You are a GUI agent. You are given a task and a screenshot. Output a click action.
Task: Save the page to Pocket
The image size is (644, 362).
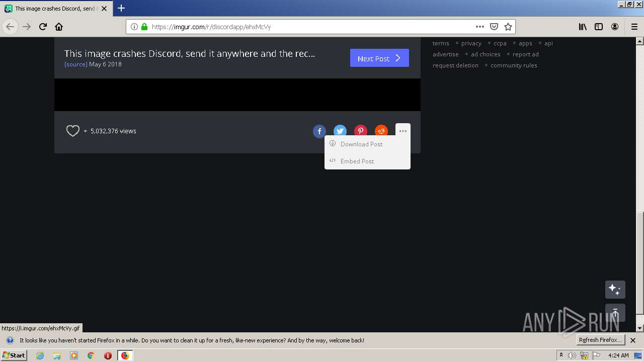coord(494,27)
